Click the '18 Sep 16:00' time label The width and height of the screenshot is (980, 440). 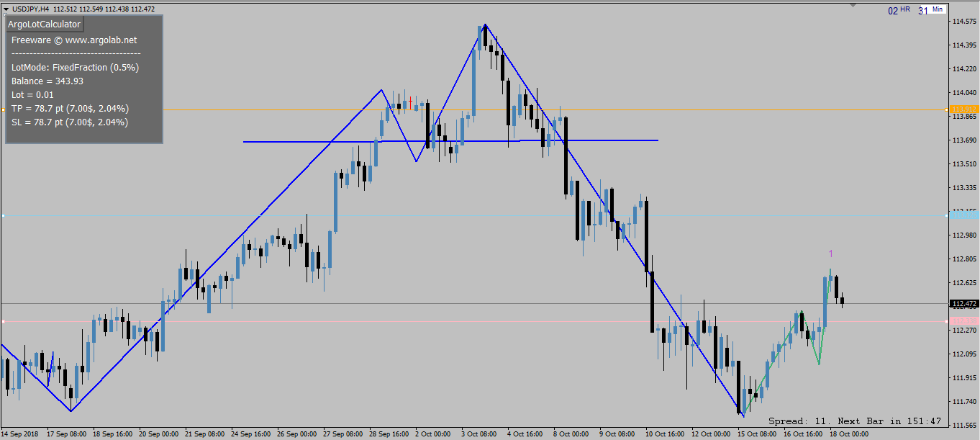coord(113,435)
